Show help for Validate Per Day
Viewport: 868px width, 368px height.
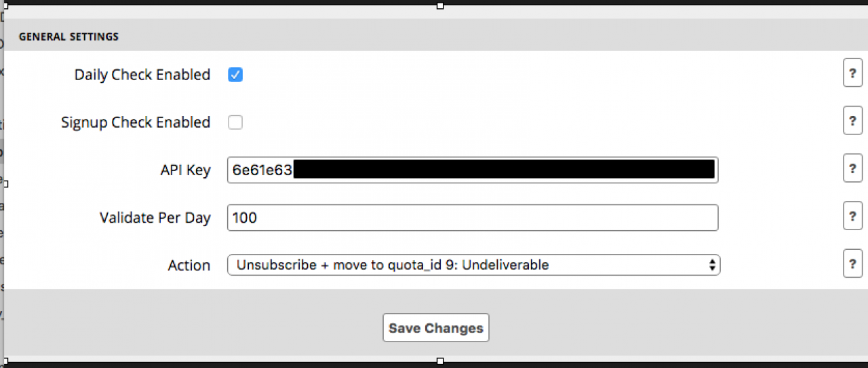(852, 217)
